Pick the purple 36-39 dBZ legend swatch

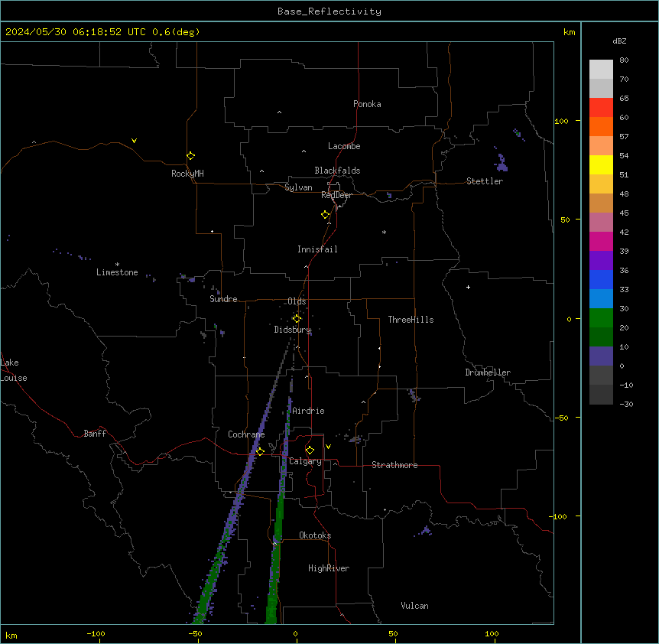(x=601, y=261)
